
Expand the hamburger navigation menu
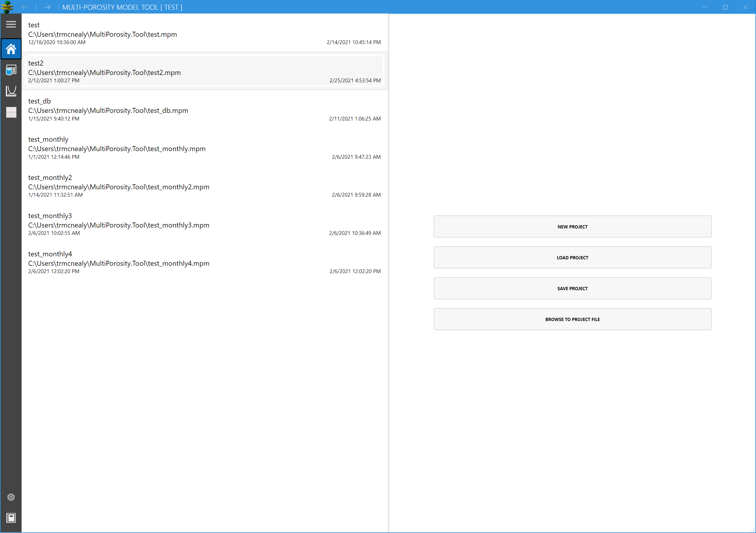coord(11,24)
